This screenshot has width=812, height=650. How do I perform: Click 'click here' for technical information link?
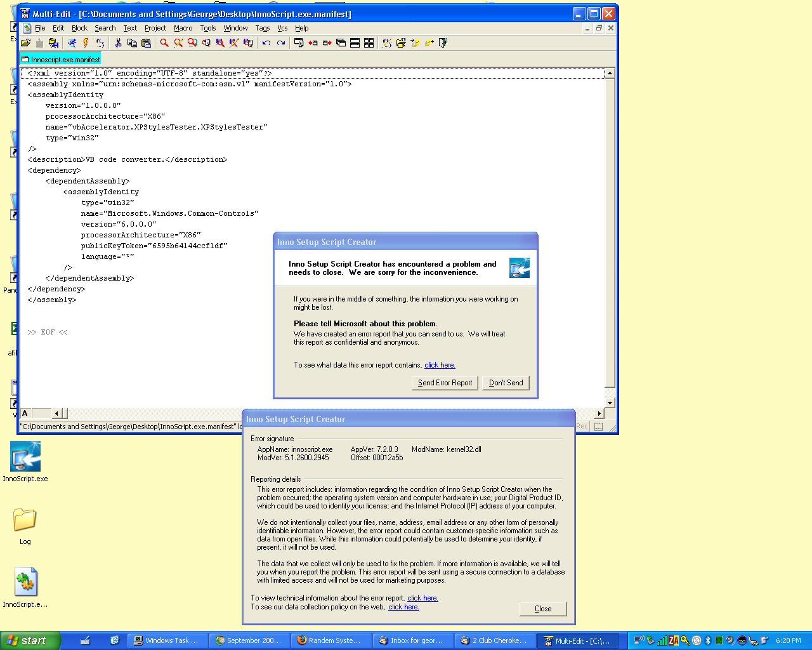(422, 598)
